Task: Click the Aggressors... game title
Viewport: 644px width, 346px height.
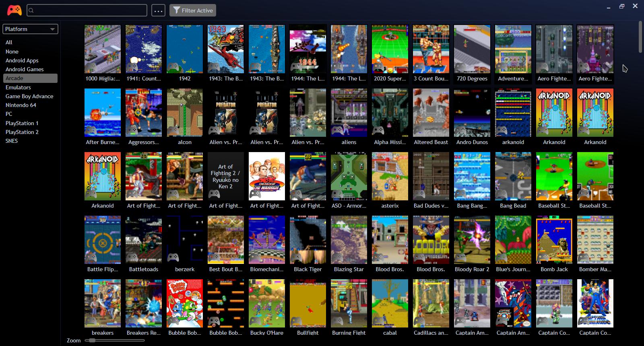Action: [144, 142]
